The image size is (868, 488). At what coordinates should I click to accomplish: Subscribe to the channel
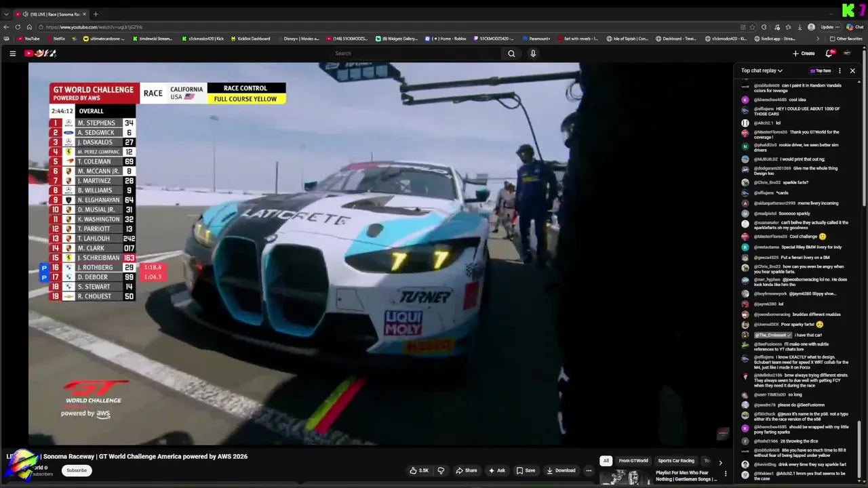click(77, 470)
